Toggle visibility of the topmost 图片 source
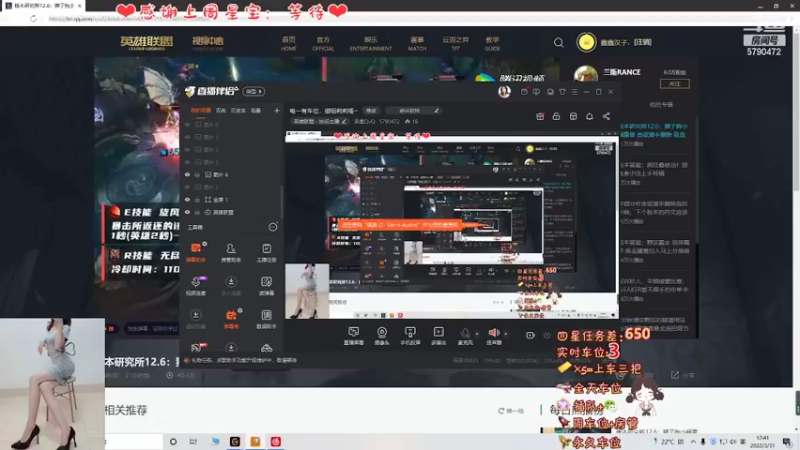 [x=187, y=124]
